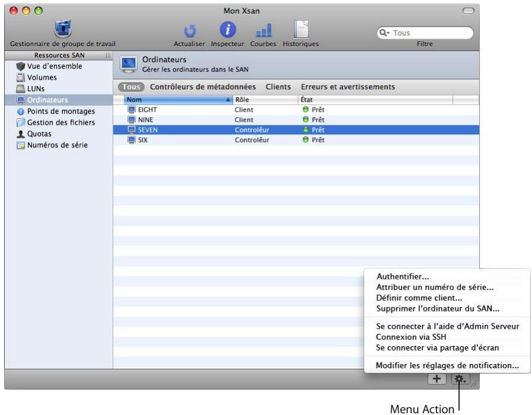Image resolution: width=532 pixels, height=415 pixels.
Task: Sort by the Nom column header
Action: [178, 99]
